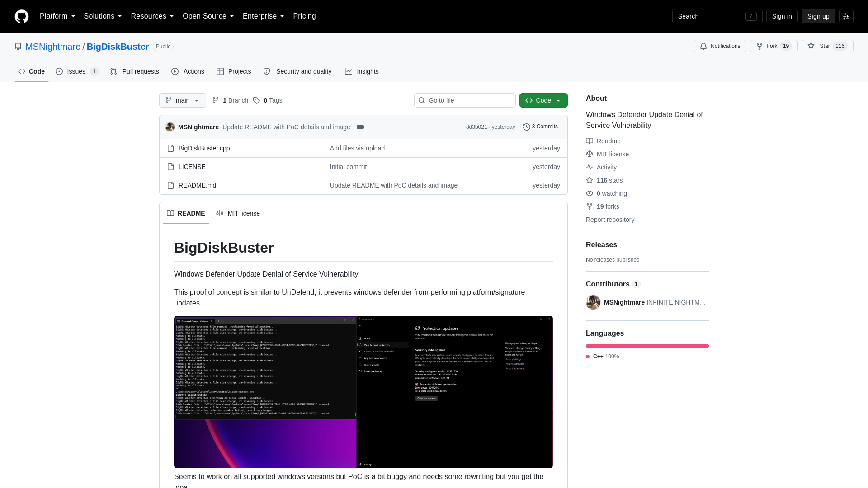View the 1 Branch link
Image resolution: width=868 pixels, height=488 pixels.
[x=230, y=100]
